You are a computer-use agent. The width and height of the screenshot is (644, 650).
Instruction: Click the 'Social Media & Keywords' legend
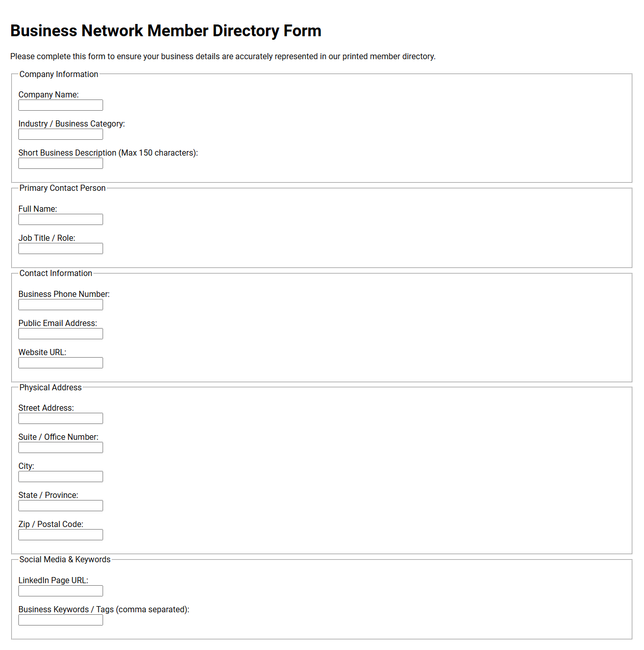point(65,559)
